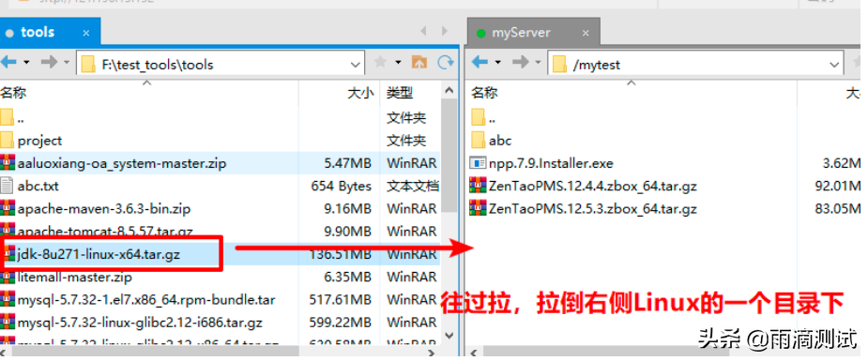Go forward in myServer pane
The image size is (868, 361).
521,63
